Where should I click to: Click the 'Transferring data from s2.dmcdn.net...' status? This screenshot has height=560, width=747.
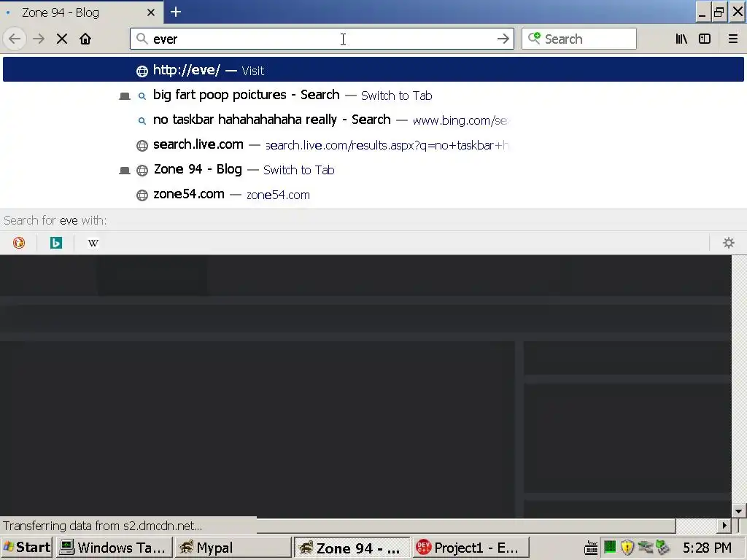[102, 526]
